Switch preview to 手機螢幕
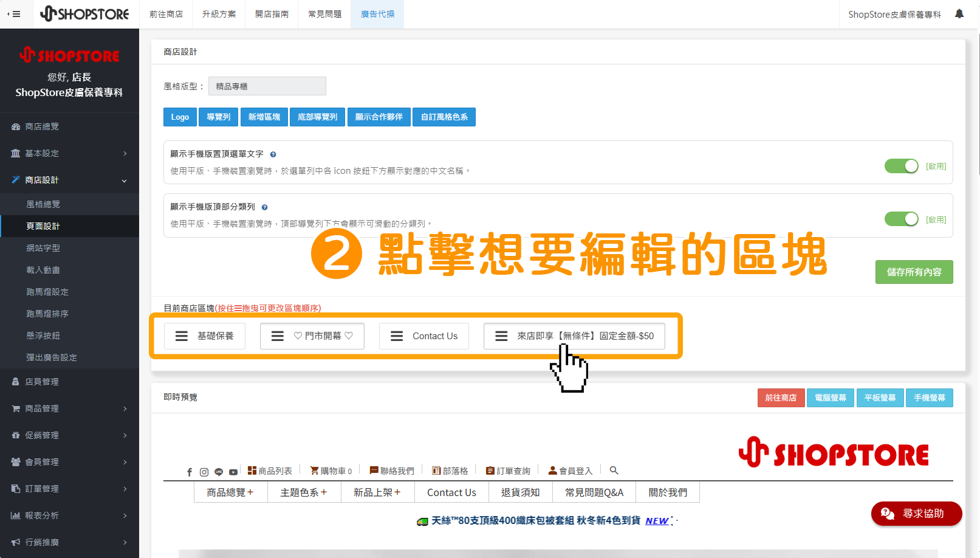 pyautogui.click(x=930, y=398)
